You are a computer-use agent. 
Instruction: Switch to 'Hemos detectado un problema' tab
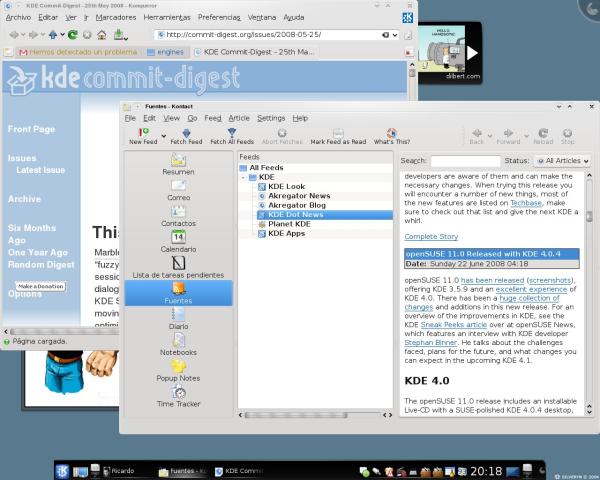pyautogui.click(x=78, y=52)
